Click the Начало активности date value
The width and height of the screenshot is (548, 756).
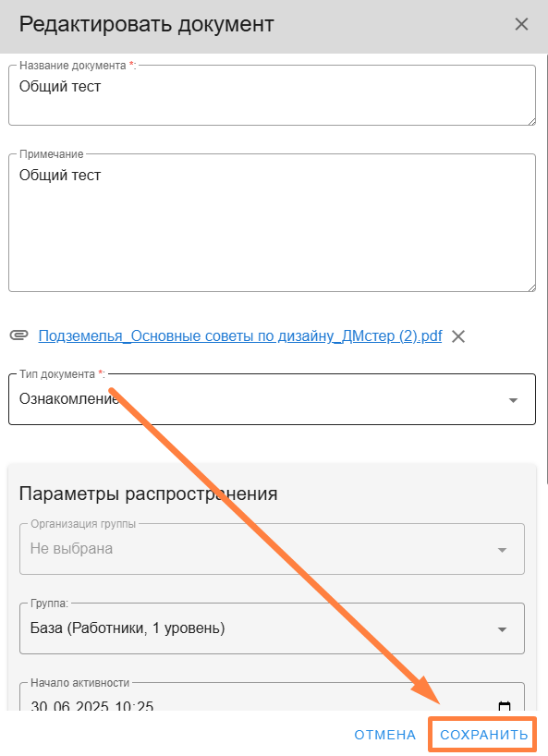[x=92, y=706]
